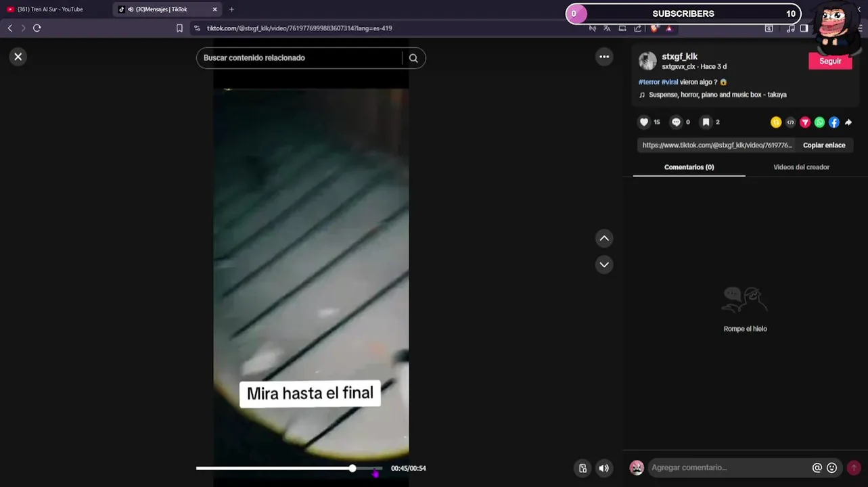Click the bookmark icon in address bar
The width and height of the screenshot is (868, 487).
(x=179, y=28)
